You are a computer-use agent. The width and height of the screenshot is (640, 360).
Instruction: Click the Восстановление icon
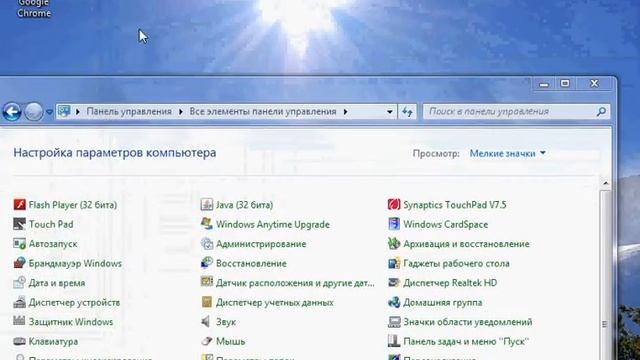point(207,263)
